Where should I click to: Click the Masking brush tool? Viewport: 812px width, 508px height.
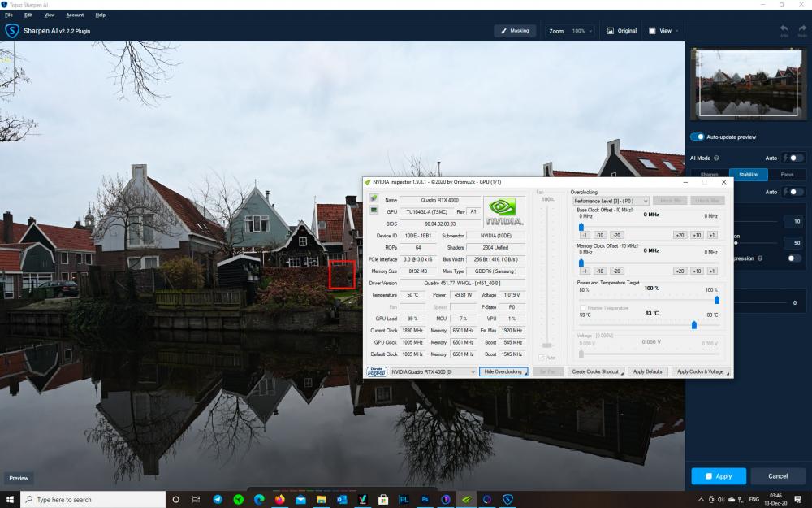pos(515,31)
